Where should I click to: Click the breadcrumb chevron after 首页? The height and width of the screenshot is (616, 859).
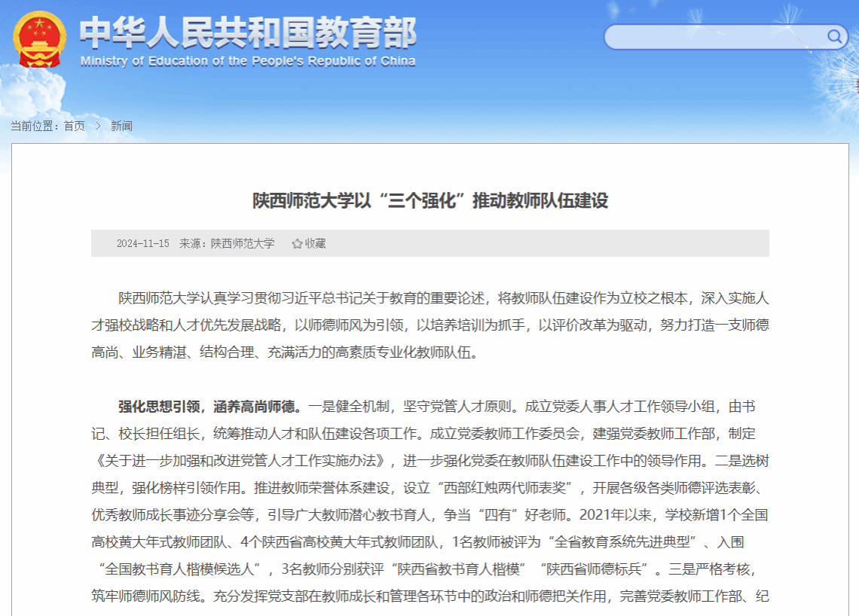point(98,126)
